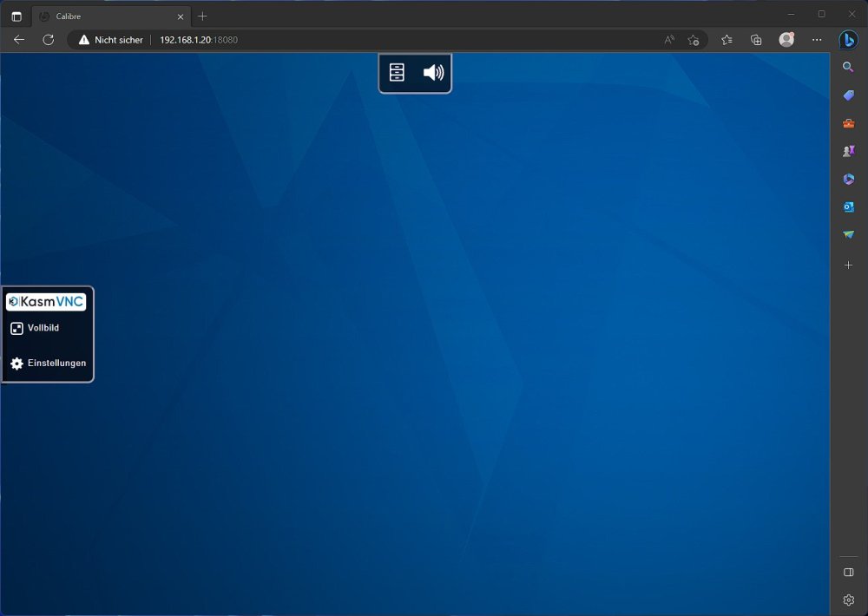This screenshot has width=868, height=616.
Task: Open the collections icon
Action: tap(756, 40)
